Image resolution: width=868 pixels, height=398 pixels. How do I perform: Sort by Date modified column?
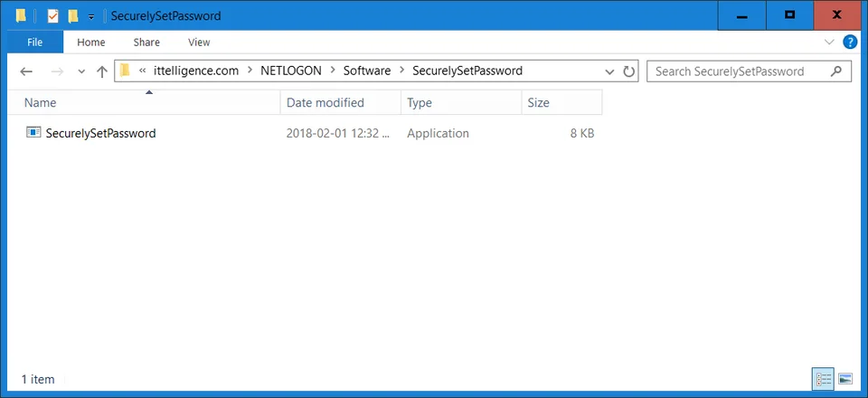[341, 102]
